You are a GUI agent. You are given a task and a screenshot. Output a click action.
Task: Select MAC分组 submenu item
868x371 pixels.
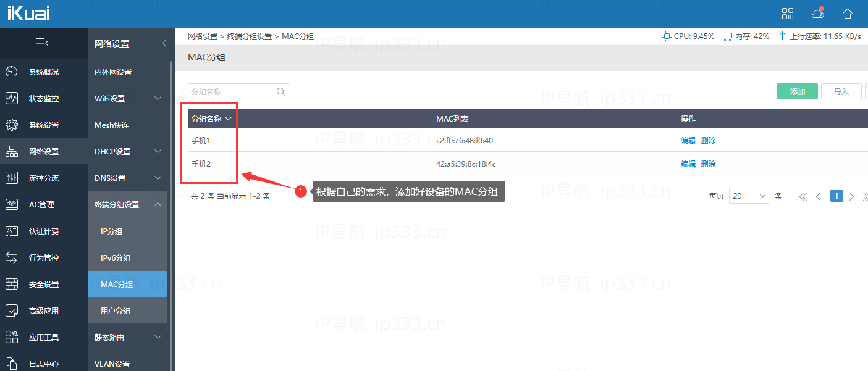(128, 284)
